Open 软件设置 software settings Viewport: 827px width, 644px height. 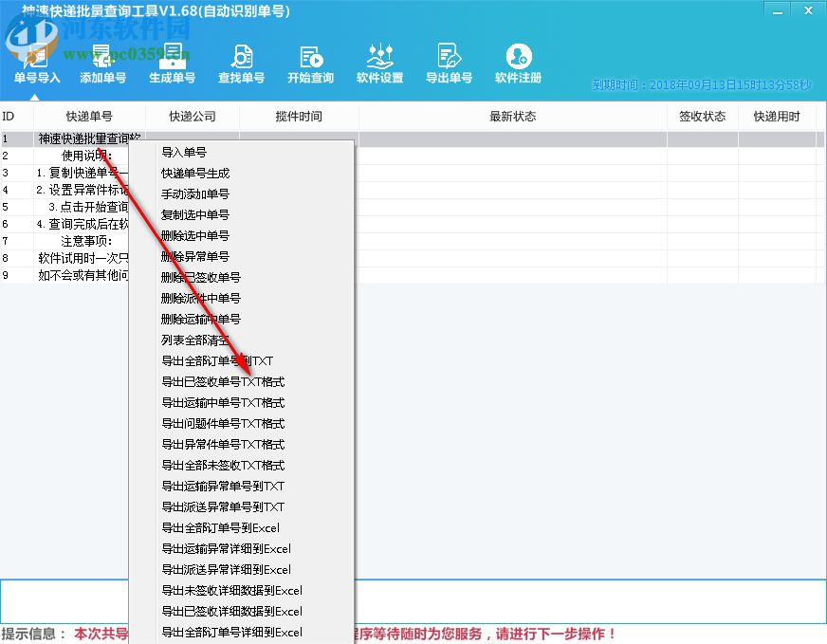379,62
